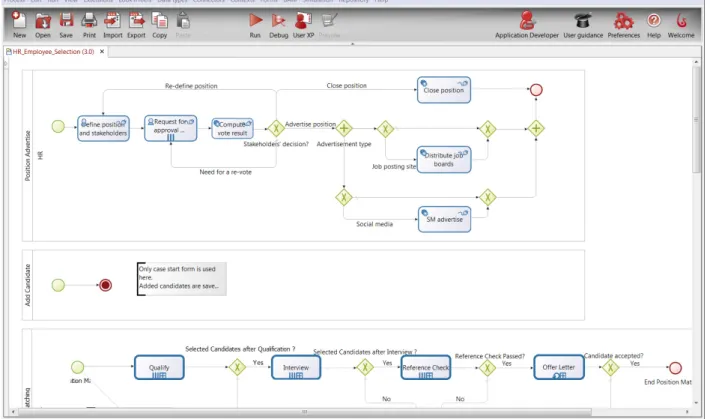
Task: Select the XOR gateway left of Social media label
Action: pyautogui.click(x=344, y=197)
